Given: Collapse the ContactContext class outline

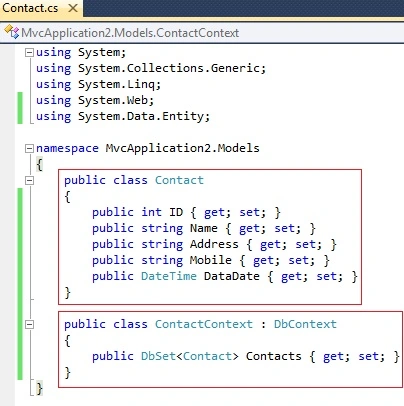Looking at the screenshot, I should 30,324.
